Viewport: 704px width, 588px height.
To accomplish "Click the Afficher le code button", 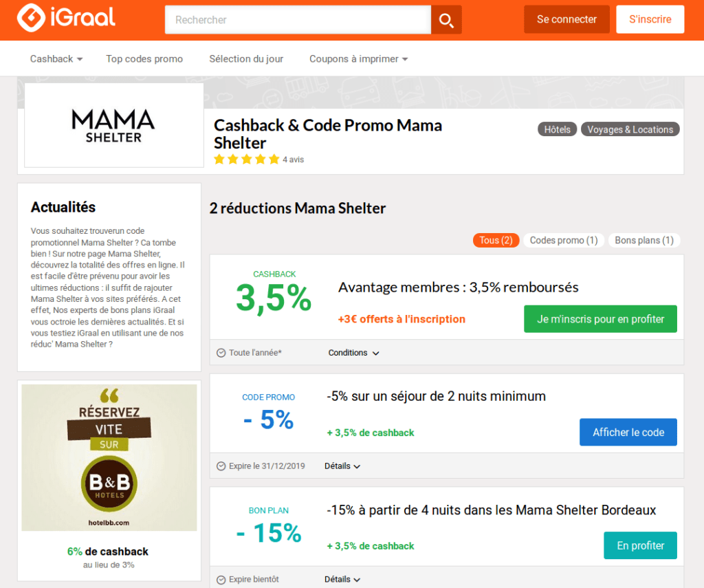I will click(x=628, y=433).
